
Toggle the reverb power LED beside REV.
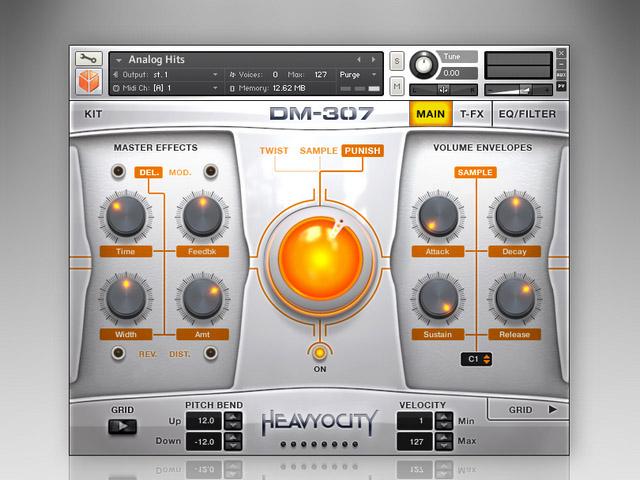pyautogui.click(x=118, y=353)
